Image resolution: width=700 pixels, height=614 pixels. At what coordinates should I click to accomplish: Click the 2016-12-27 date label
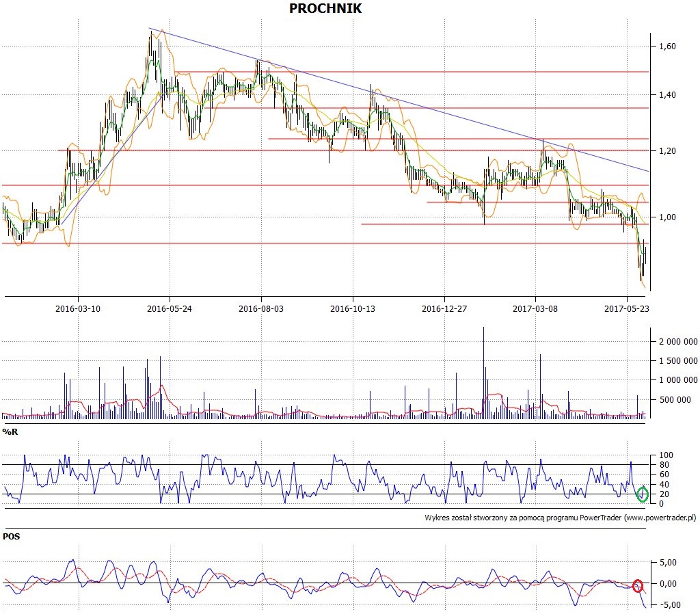pos(444,308)
